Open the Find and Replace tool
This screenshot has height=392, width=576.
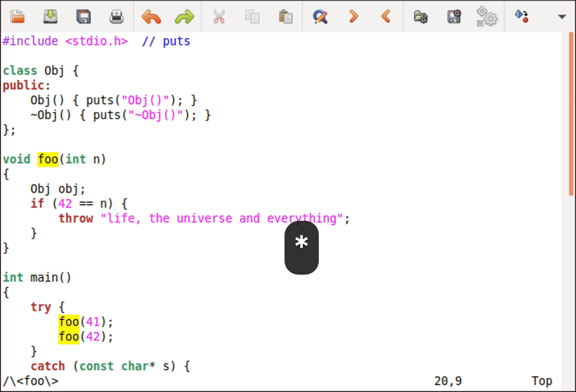[320, 17]
